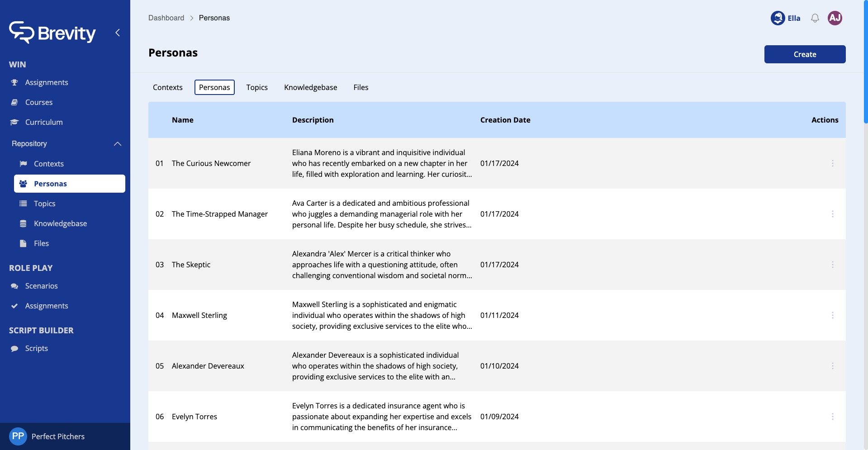The height and width of the screenshot is (450, 868).
Task: Go to Curriculum in sidebar
Action: [44, 122]
